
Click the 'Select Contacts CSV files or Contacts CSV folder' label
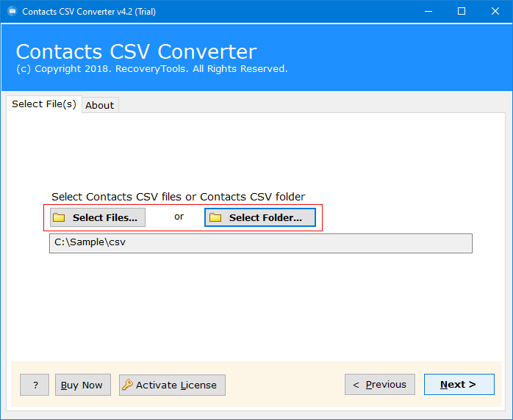pyautogui.click(x=179, y=197)
